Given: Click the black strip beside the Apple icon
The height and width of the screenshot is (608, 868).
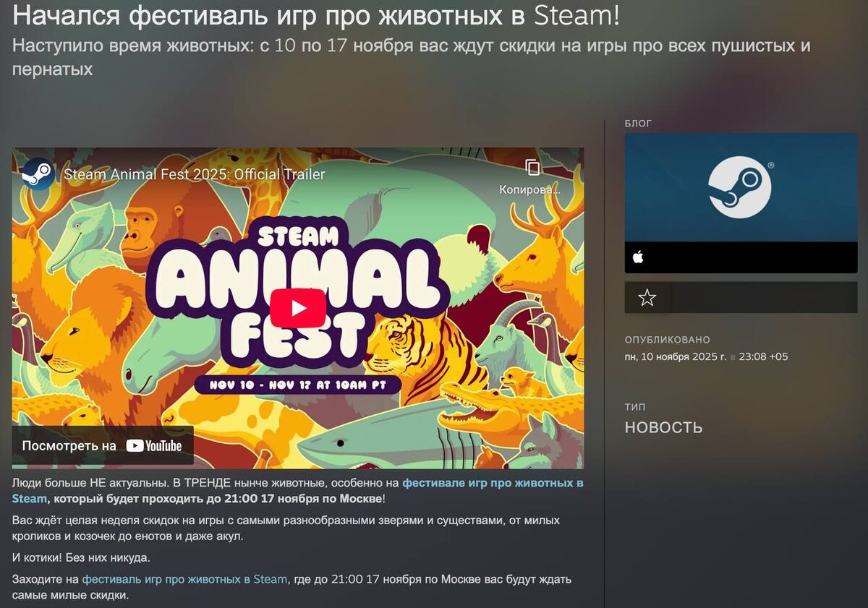Looking at the screenshot, I should pyautogui.click(x=754, y=257).
